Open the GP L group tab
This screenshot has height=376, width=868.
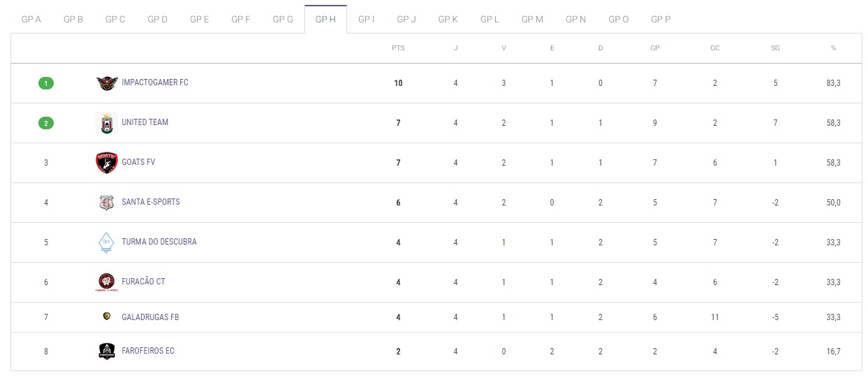tap(490, 20)
